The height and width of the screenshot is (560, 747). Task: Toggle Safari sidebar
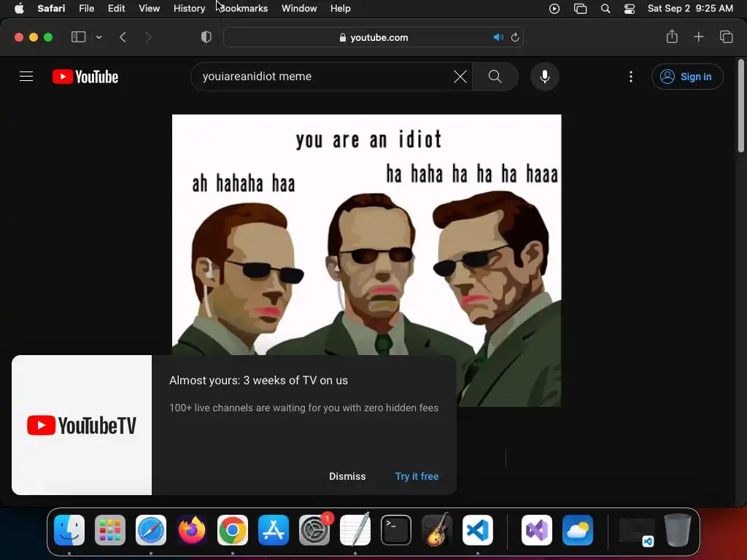pos(78,37)
